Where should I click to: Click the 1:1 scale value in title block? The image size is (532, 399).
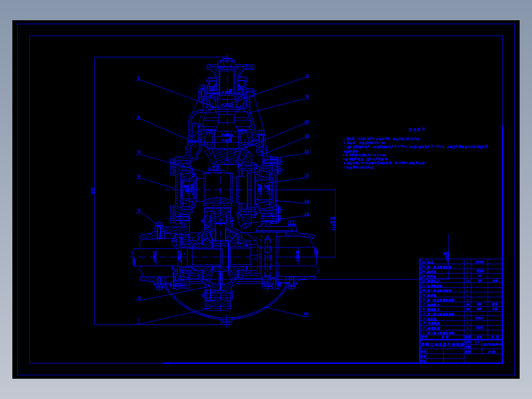[477, 342]
